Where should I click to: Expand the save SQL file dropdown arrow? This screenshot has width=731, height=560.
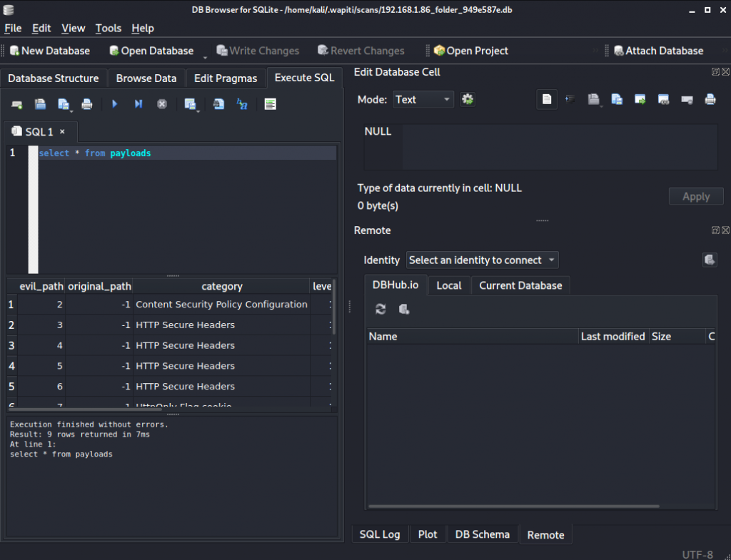pos(71,111)
